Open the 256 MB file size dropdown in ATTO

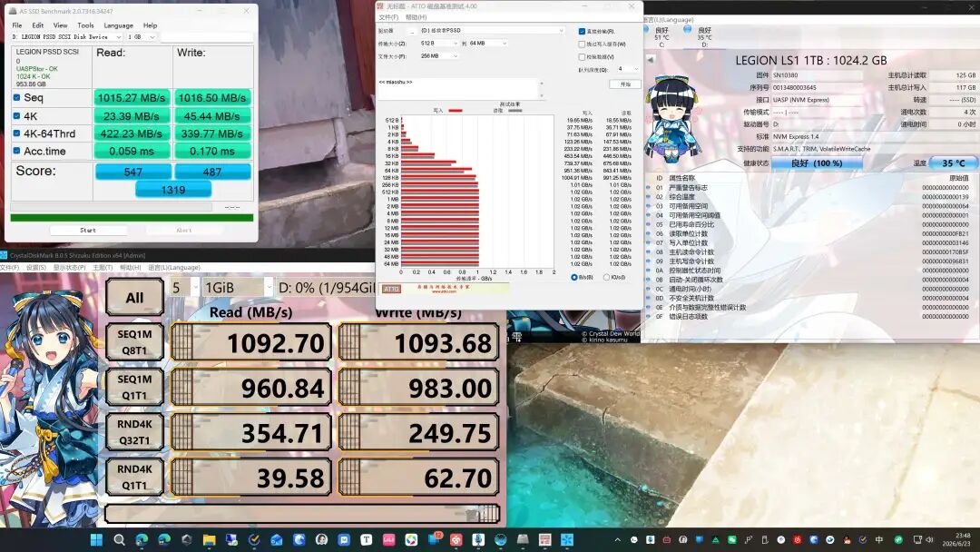pos(439,56)
